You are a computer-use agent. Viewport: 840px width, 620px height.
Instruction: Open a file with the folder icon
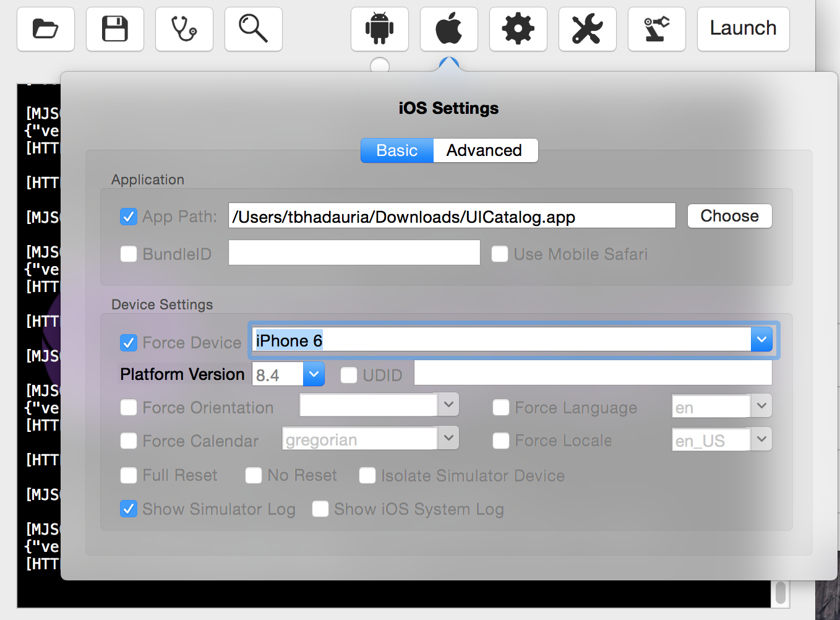46,29
